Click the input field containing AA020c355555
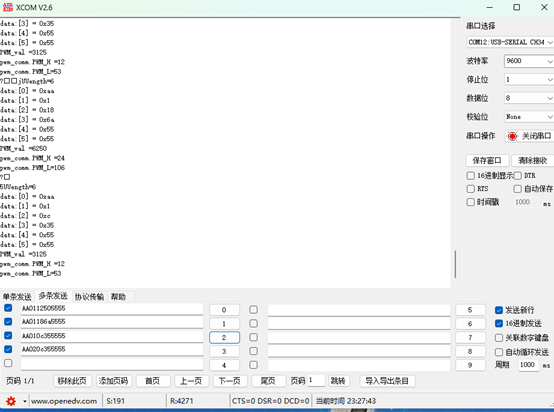 tap(112, 349)
